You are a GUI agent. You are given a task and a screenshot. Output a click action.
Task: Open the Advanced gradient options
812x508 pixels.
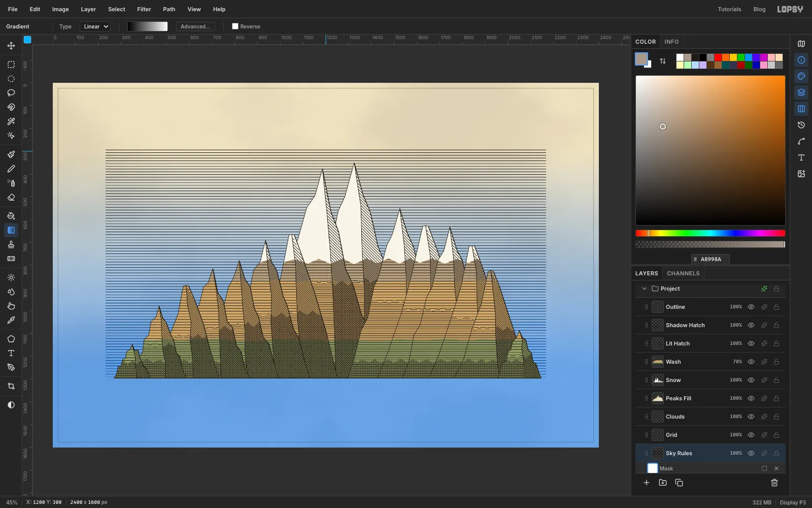(x=195, y=26)
